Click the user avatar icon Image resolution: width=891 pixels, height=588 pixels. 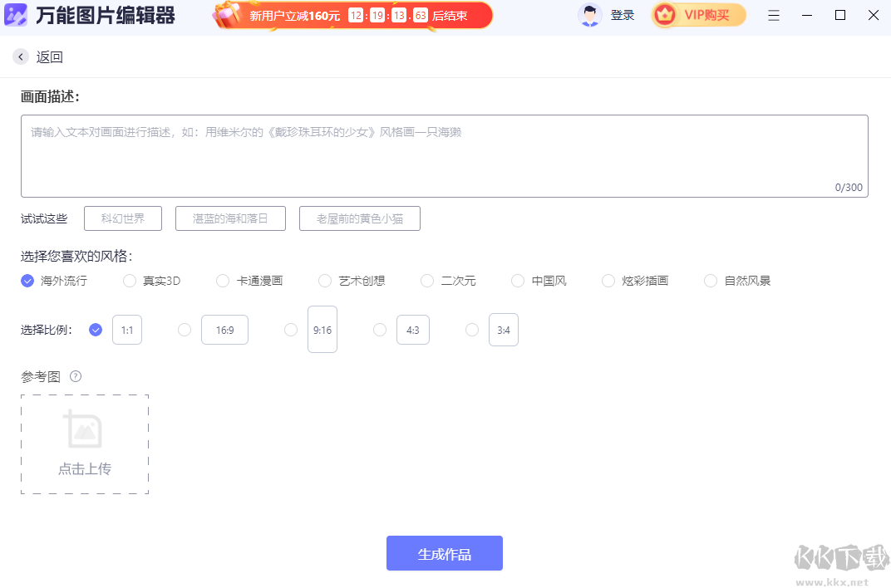[x=589, y=15]
